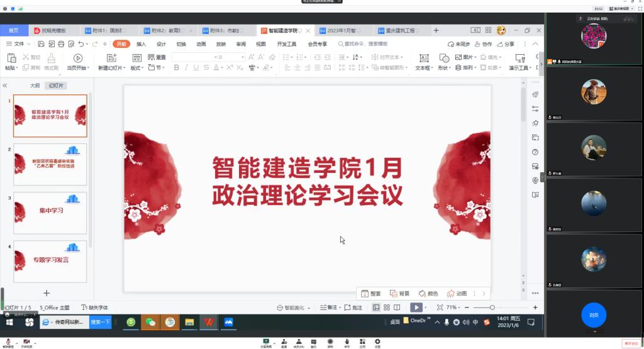
Task: Switch to the 动画 (Animation) ribbon tab
Action: pyautogui.click(x=201, y=44)
